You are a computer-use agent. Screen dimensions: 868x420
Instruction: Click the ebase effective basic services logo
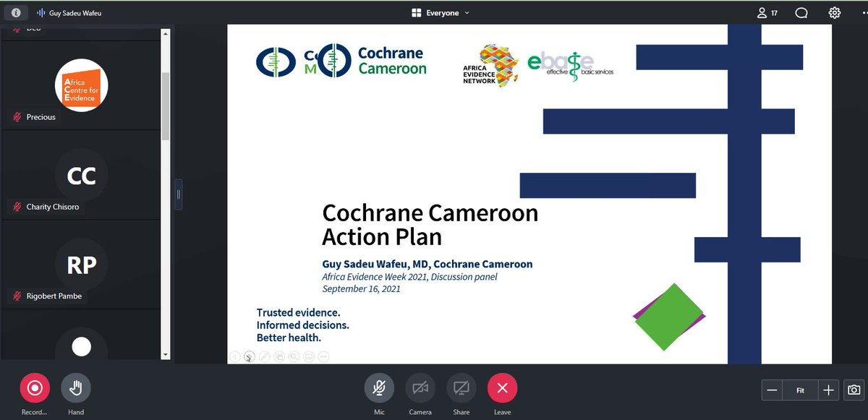[x=570, y=67]
